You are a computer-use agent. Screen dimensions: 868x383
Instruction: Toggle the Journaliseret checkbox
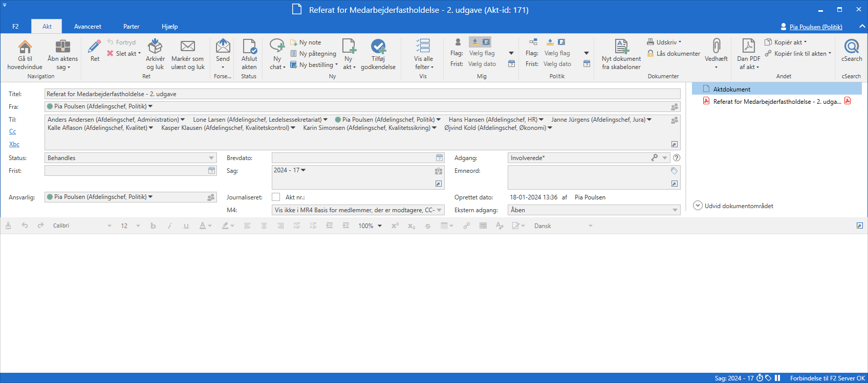tap(276, 197)
